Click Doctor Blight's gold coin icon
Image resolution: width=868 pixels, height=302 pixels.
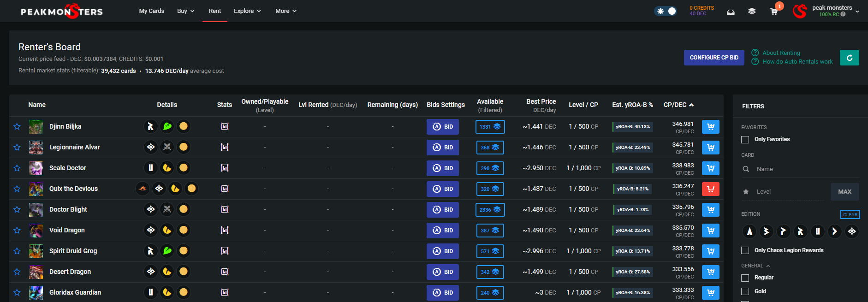[184, 209]
